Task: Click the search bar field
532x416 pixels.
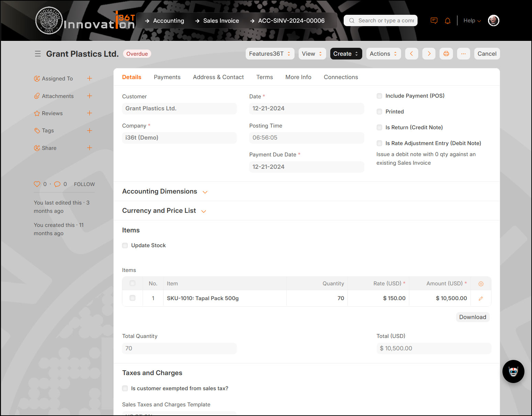Action: [381, 21]
